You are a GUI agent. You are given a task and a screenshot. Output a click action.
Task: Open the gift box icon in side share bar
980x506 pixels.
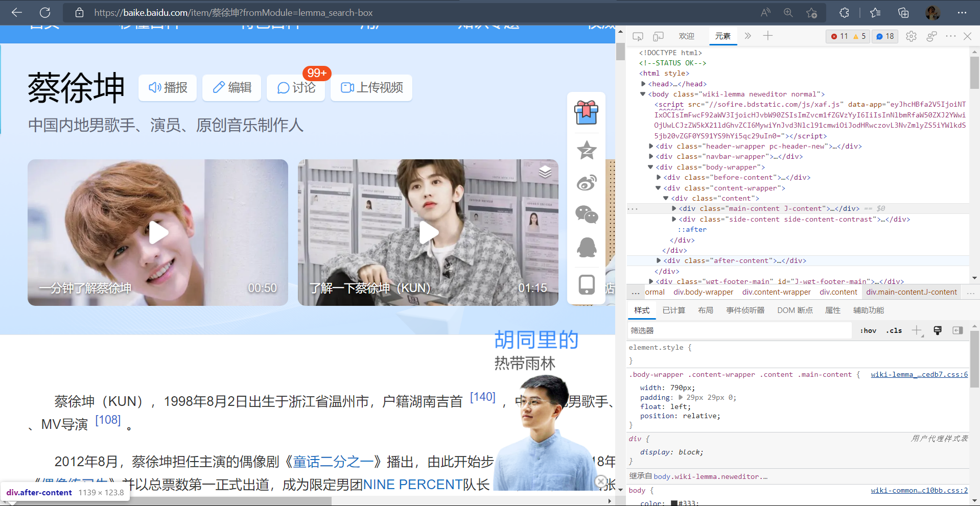click(587, 112)
